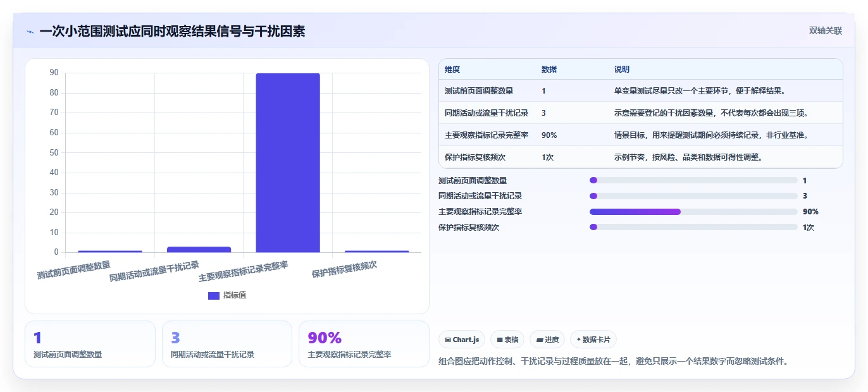Image resolution: width=868 pixels, height=392 pixels.
Task: Click the 90% value beside the progress bar
Action: [810, 212]
